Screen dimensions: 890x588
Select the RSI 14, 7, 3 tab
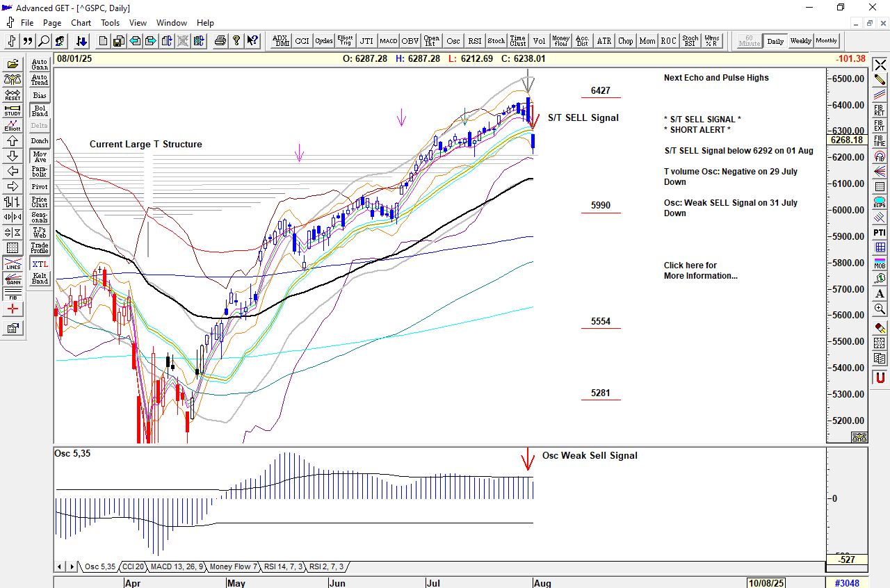coord(284,566)
